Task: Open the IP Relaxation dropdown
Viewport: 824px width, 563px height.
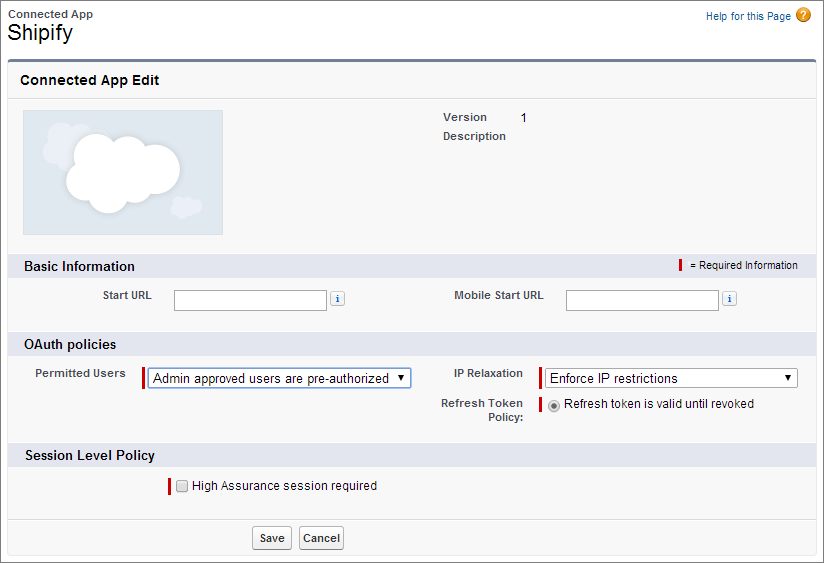Action: coord(671,378)
